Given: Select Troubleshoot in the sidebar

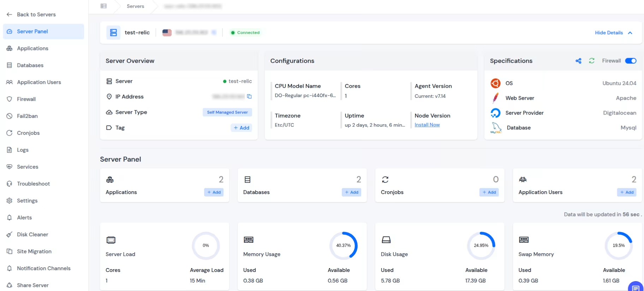Looking at the screenshot, I should [33, 184].
